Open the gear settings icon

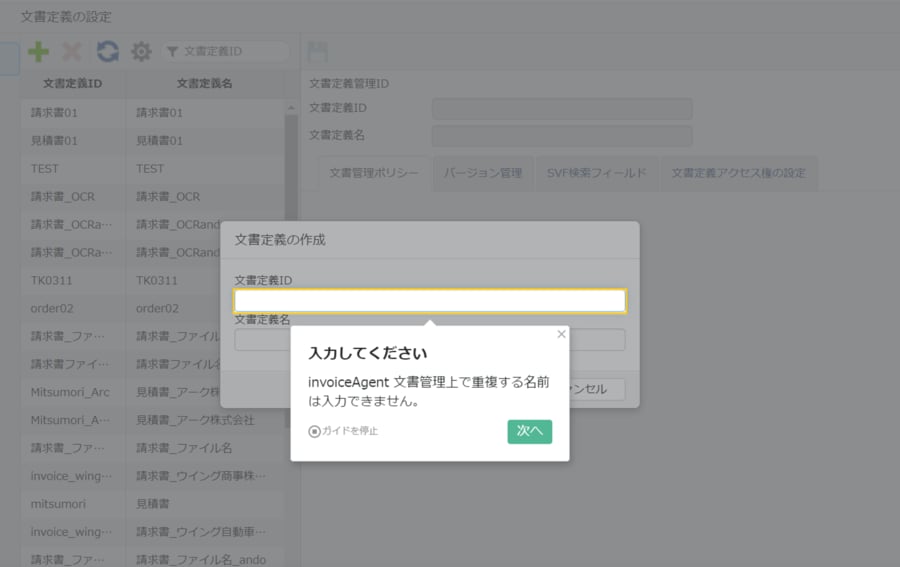[141, 52]
